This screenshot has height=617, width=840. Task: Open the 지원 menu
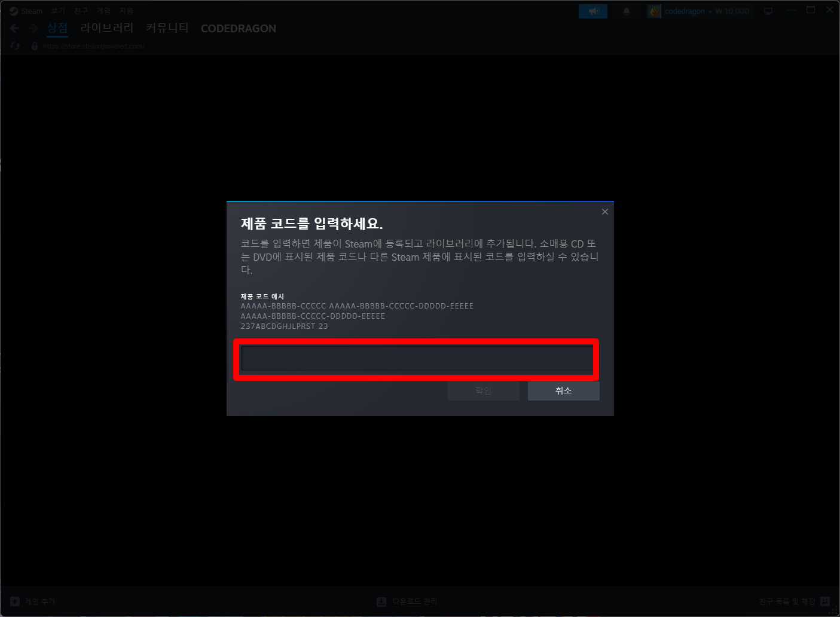[x=126, y=11]
